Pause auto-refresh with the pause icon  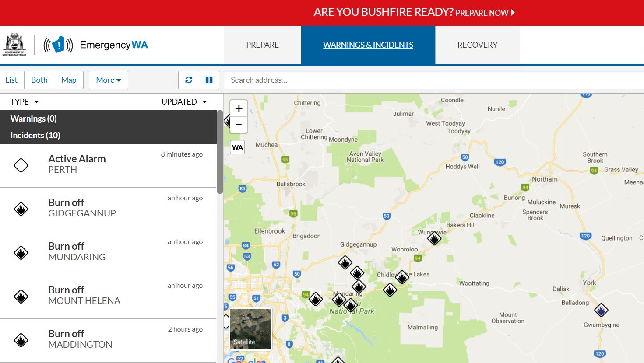[x=209, y=80]
